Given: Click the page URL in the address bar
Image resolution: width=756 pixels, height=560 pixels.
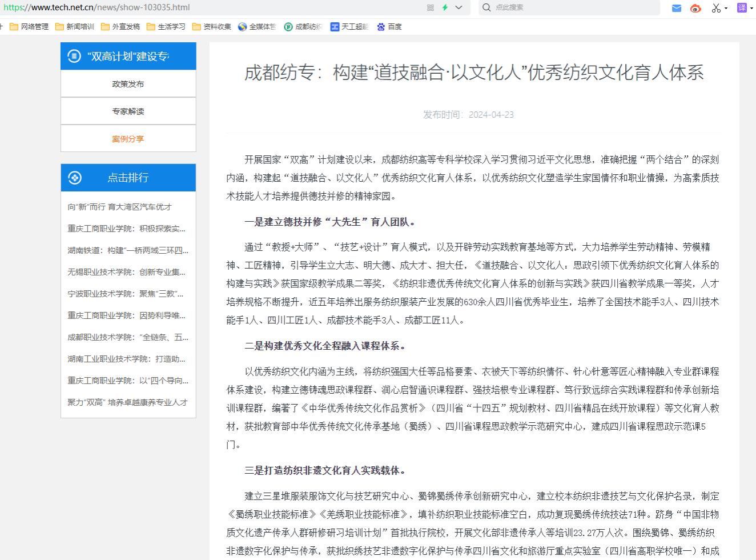Looking at the screenshot, I should (97, 7).
